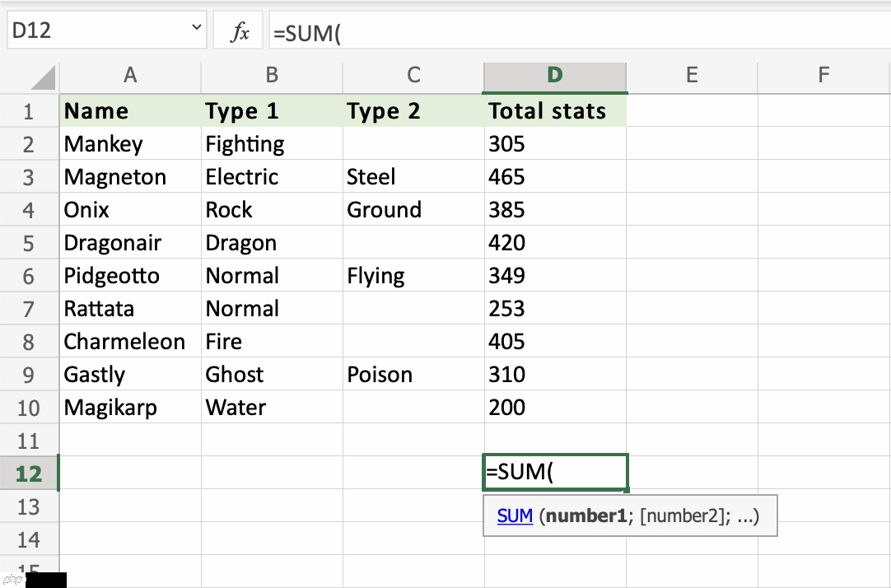
Task: Click active cell D12 containing =SUM(
Action: pos(555,472)
